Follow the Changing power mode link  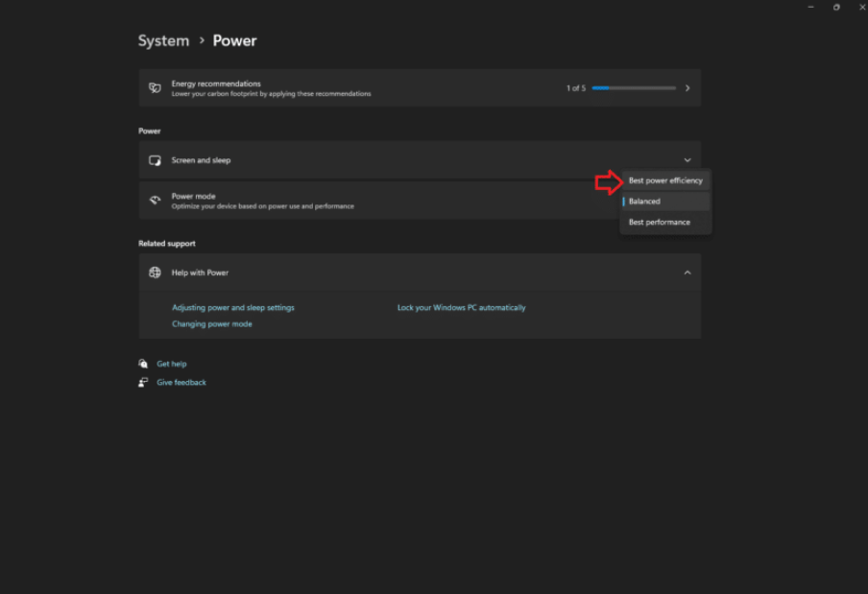click(212, 324)
